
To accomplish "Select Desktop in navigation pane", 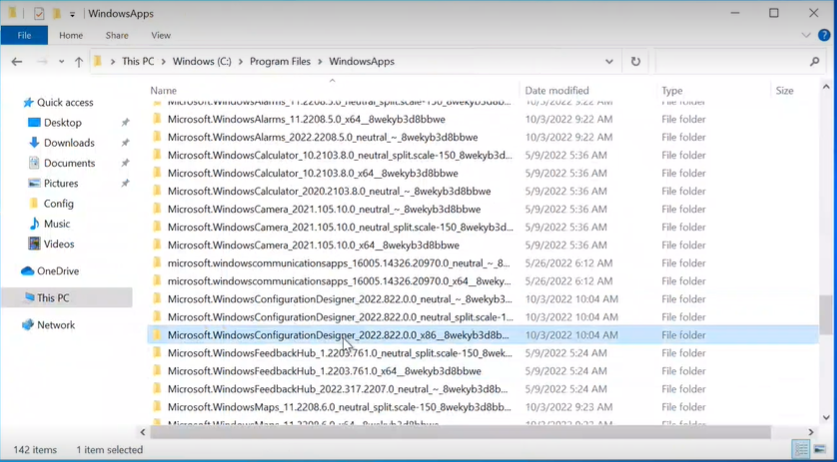I will coord(62,123).
